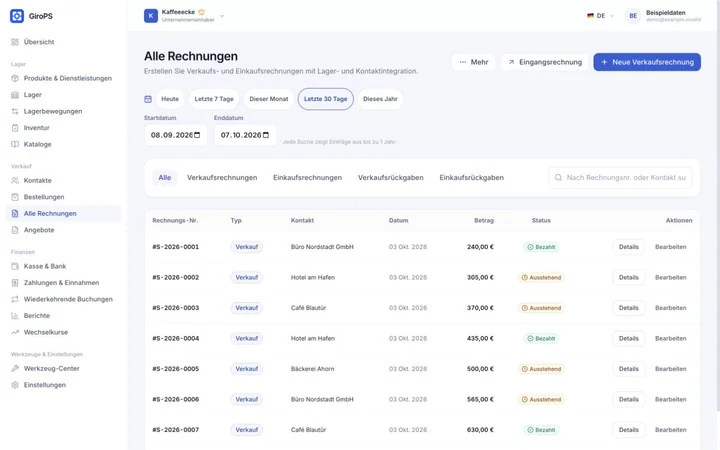This screenshot has width=720, height=450.
Task: Click the Verkauf tag of #S-2026-0004
Action: (247, 338)
